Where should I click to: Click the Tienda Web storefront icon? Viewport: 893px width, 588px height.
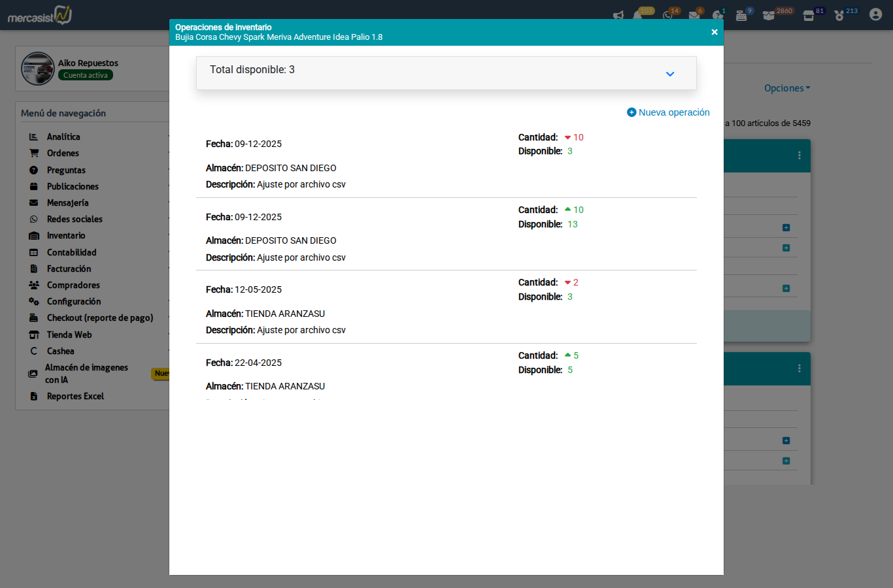click(x=34, y=335)
